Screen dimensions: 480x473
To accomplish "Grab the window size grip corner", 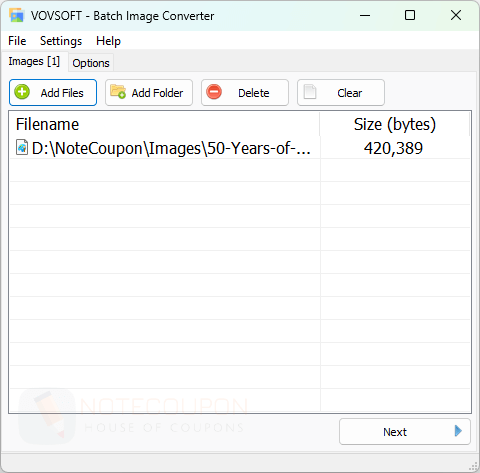I will tap(473, 466).
